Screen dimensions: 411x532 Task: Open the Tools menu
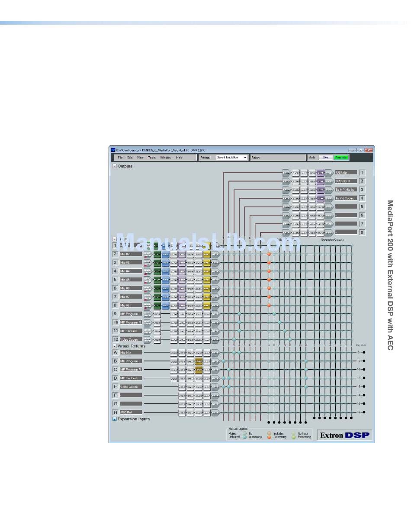(x=152, y=158)
